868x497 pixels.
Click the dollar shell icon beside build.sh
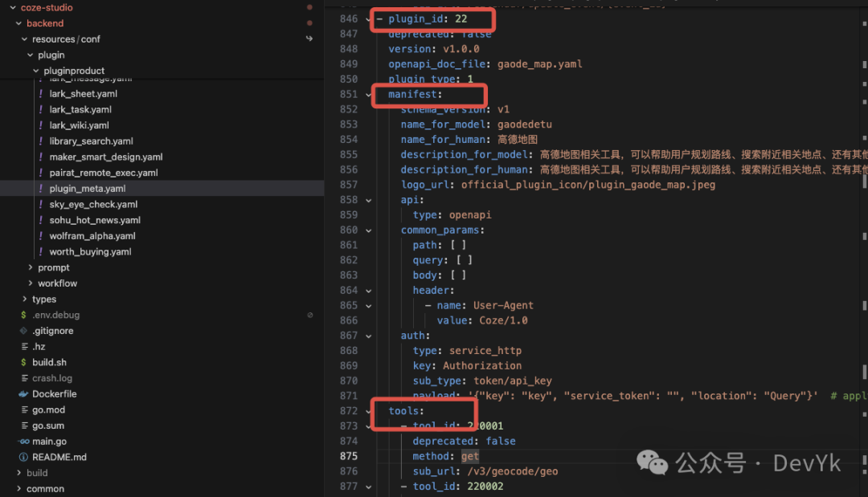[x=23, y=363]
